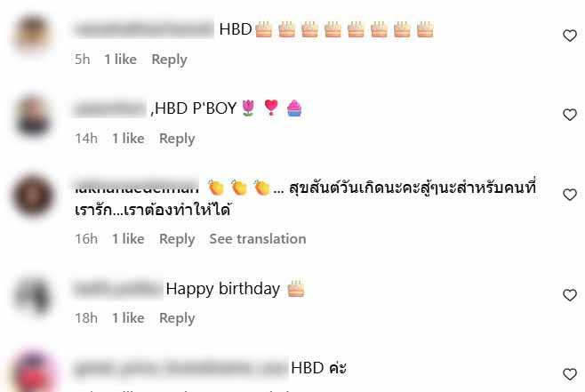The height and width of the screenshot is (392, 585).
Task: Open avatar of HBD P'BOY commenter
Action: (33, 116)
